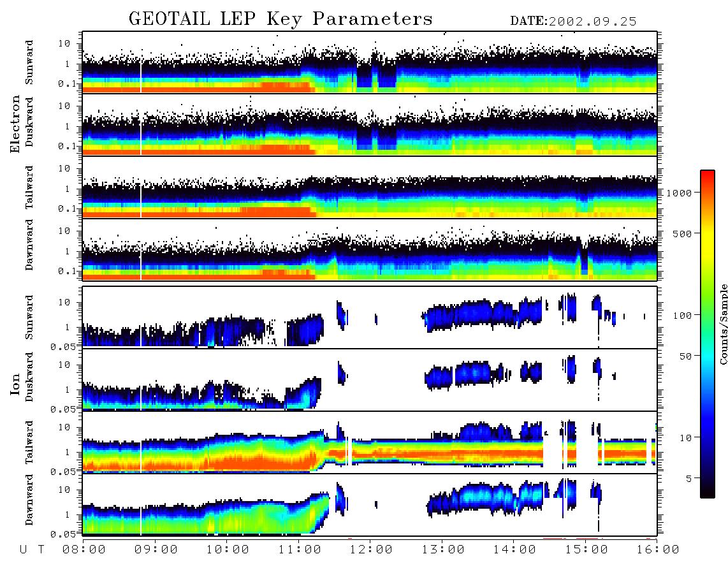
Task: Select the Electron "Tailward" panel label
Action: [x=29, y=187]
